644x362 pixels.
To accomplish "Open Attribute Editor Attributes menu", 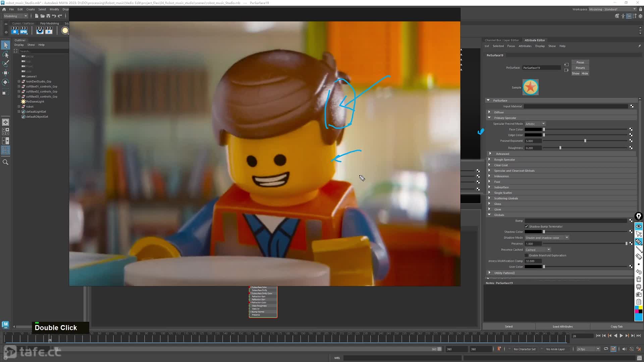I will (525, 46).
